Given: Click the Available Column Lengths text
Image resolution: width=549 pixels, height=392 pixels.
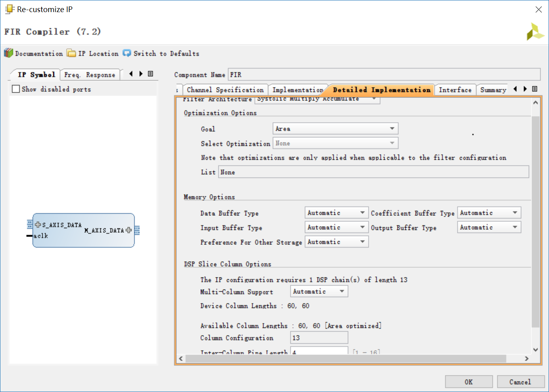Looking at the screenshot, I should pyautogui.click(x=291, y=326).
